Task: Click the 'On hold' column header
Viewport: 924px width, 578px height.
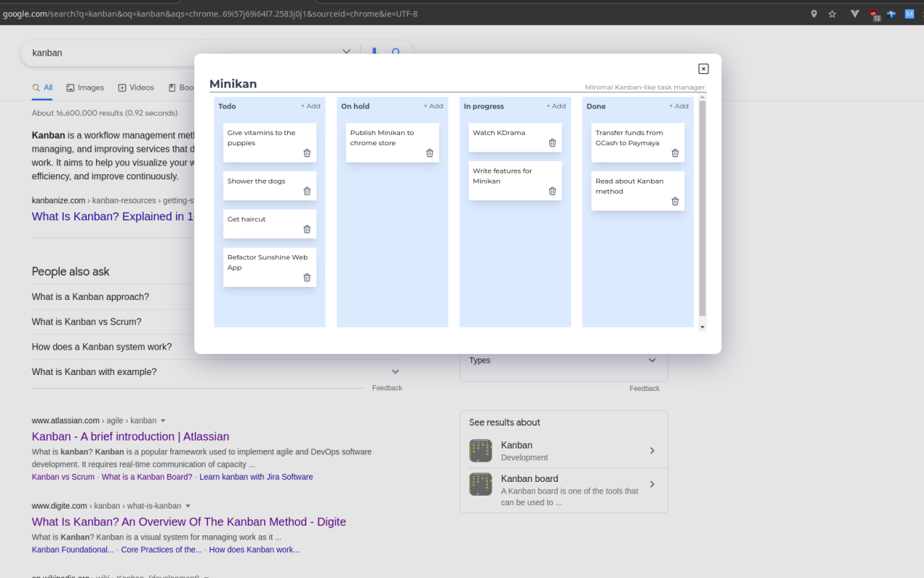Action: coord(355,106)
